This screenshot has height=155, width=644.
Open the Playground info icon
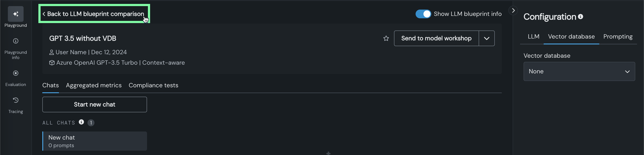coord(15,41)
